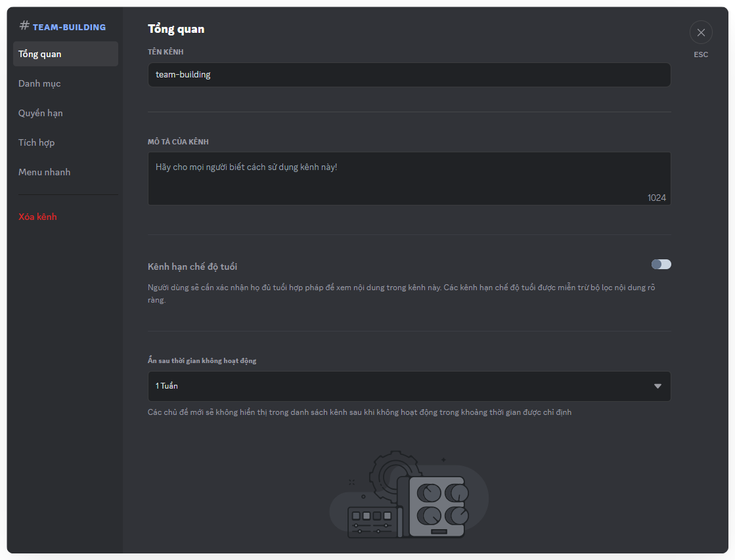Open the Menu nhanh section
The width and height of the screenshot is (735, 560).
(44, 172)
